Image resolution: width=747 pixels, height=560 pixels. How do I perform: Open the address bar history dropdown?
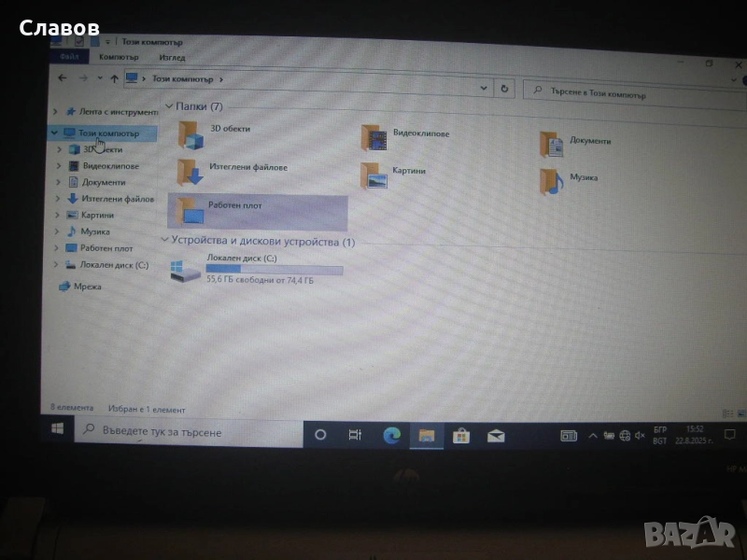coord(483,88)
